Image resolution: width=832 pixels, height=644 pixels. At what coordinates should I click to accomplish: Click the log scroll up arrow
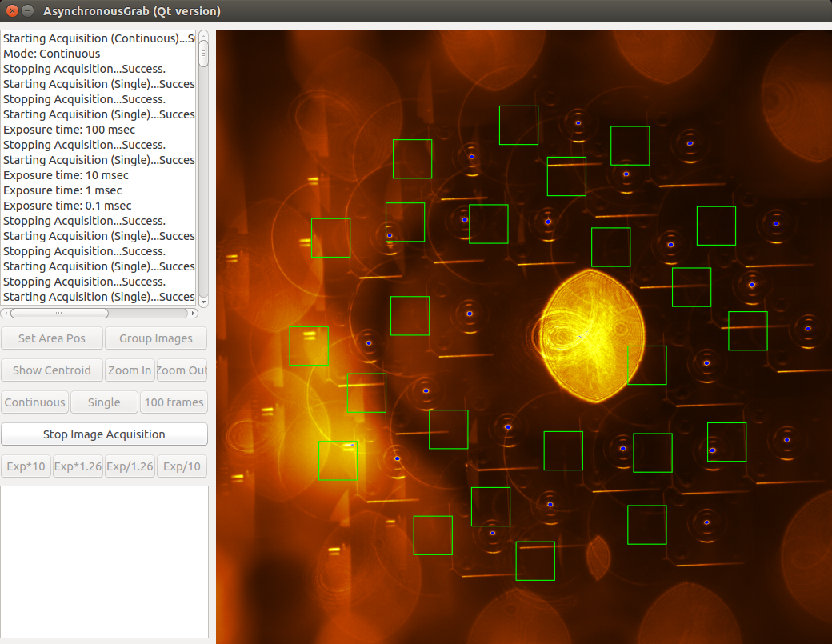pyautogui.click(x=203, y=35)
